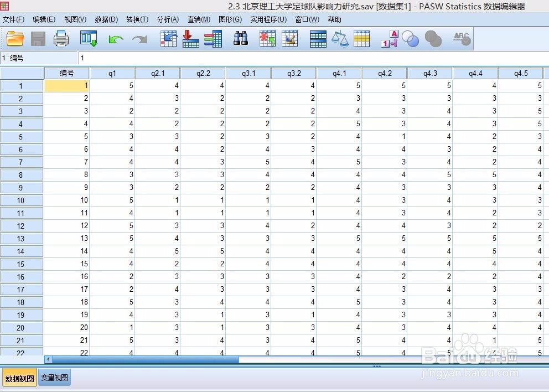Open the 窗口(W) menu

pyautogui.click(x=307, y=19)
